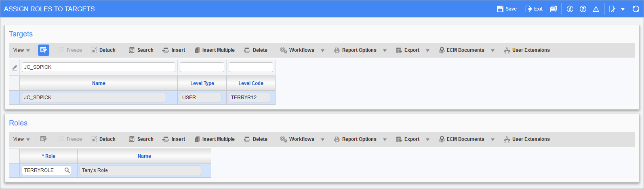Open the View menu in Roles
Viewport: 644px width, 189px height.
(x=21, y=139)
